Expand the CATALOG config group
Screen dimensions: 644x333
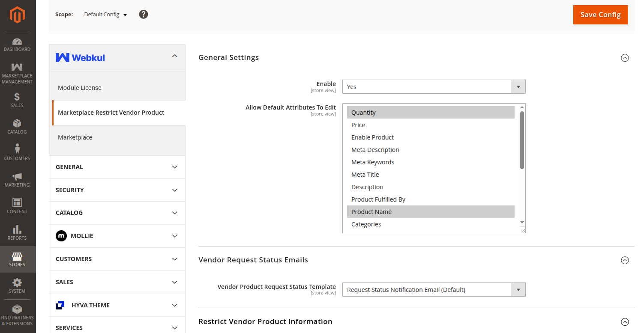click(117, 213)
